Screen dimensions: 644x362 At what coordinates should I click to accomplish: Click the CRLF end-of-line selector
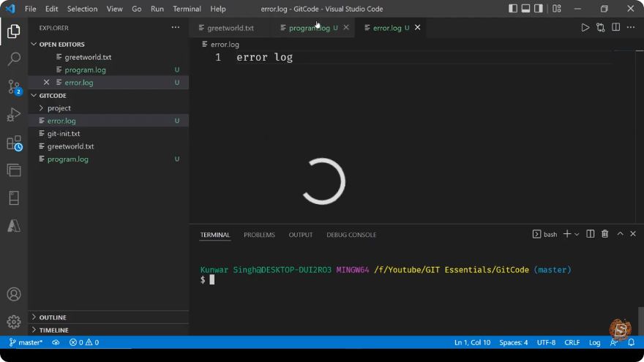[x=572, y=342]
